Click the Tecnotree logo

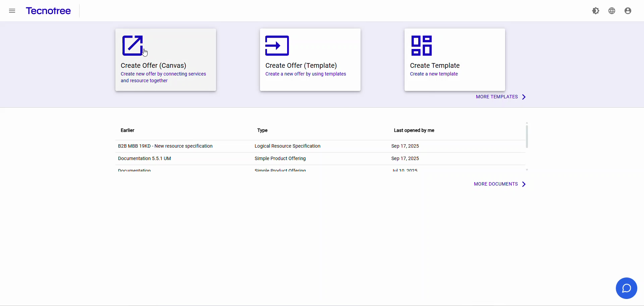tap(48, 11)
